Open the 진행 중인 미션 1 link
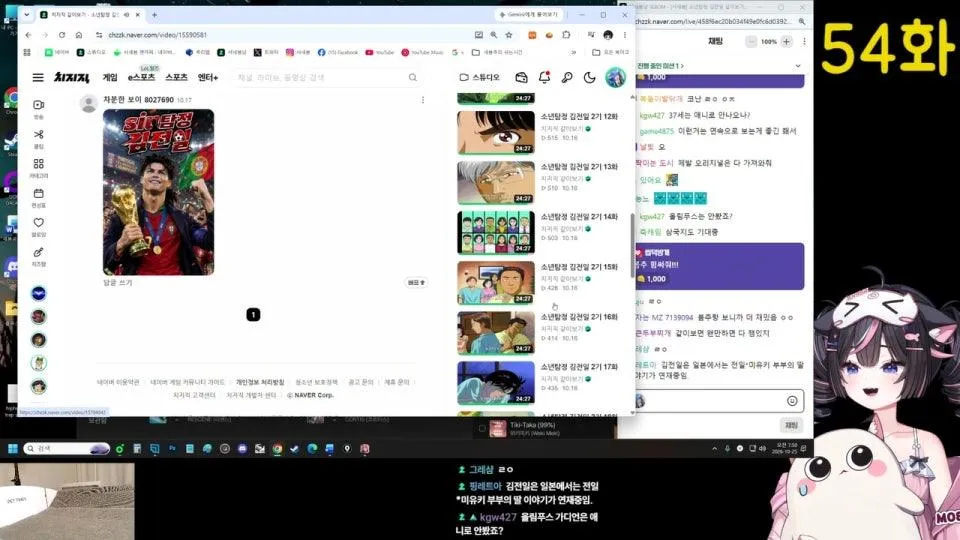 660,66
